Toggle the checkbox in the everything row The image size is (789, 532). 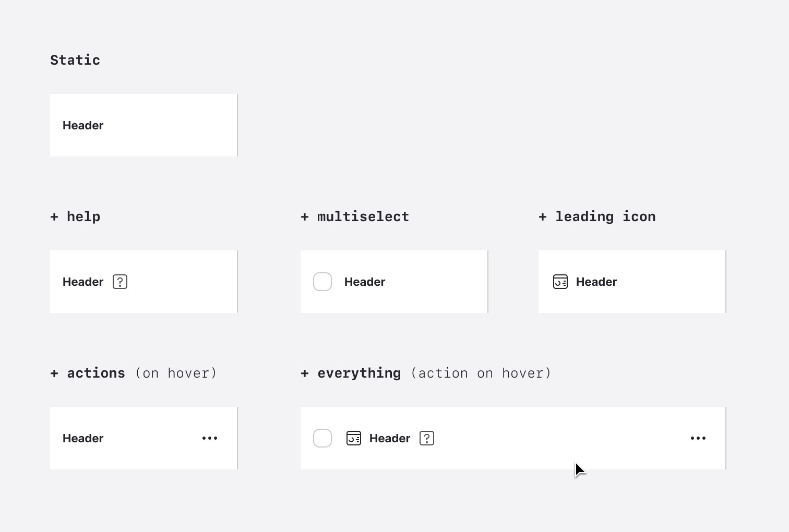322,438
